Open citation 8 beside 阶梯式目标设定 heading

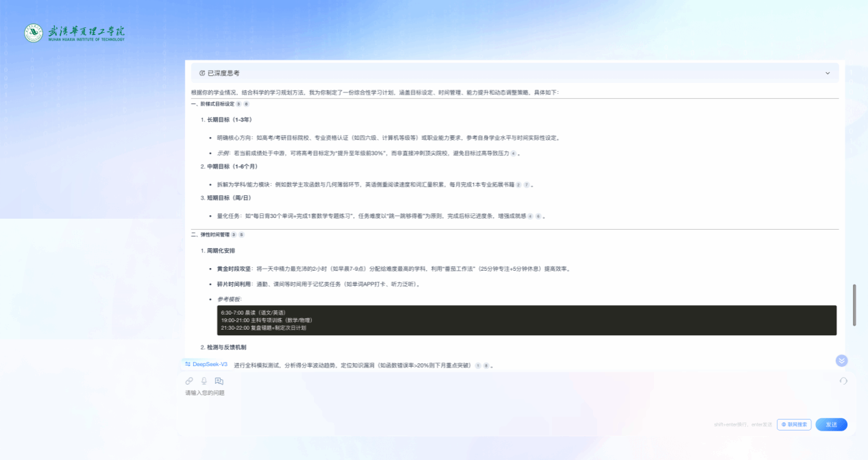point(246,104)
